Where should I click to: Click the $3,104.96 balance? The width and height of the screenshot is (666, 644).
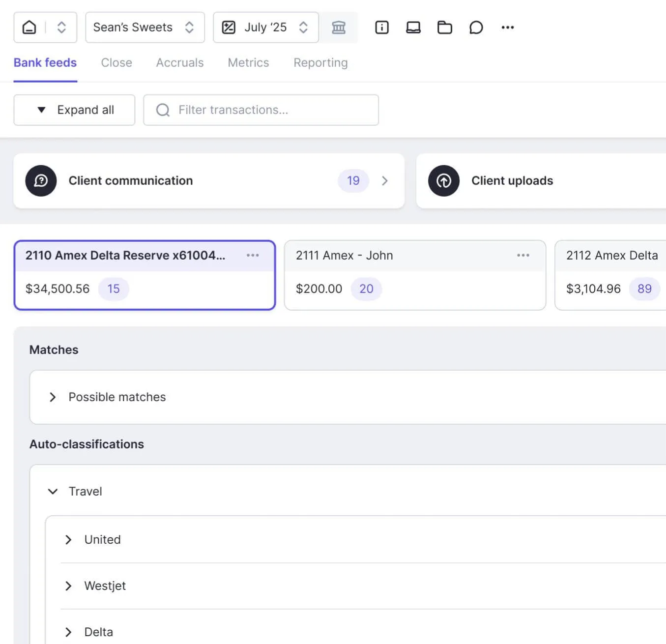pyautogui.click(x=593, y=289)
